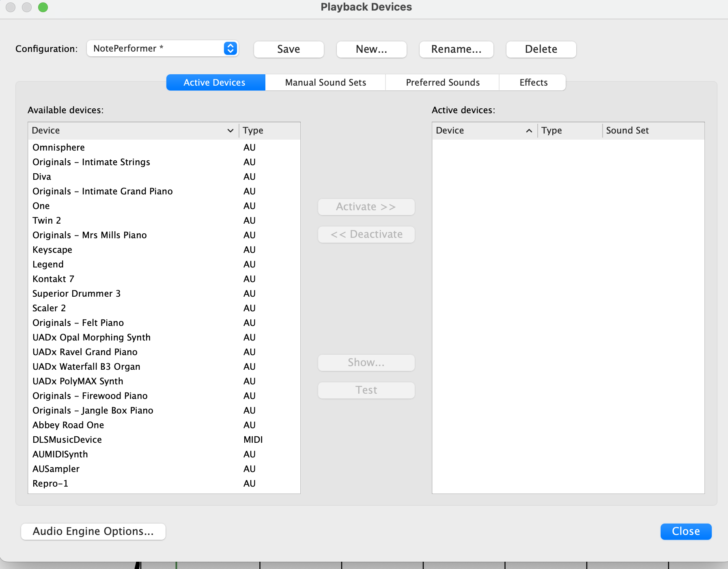
Task: Switch to the Active Devices tab
Action: (215, 82)
